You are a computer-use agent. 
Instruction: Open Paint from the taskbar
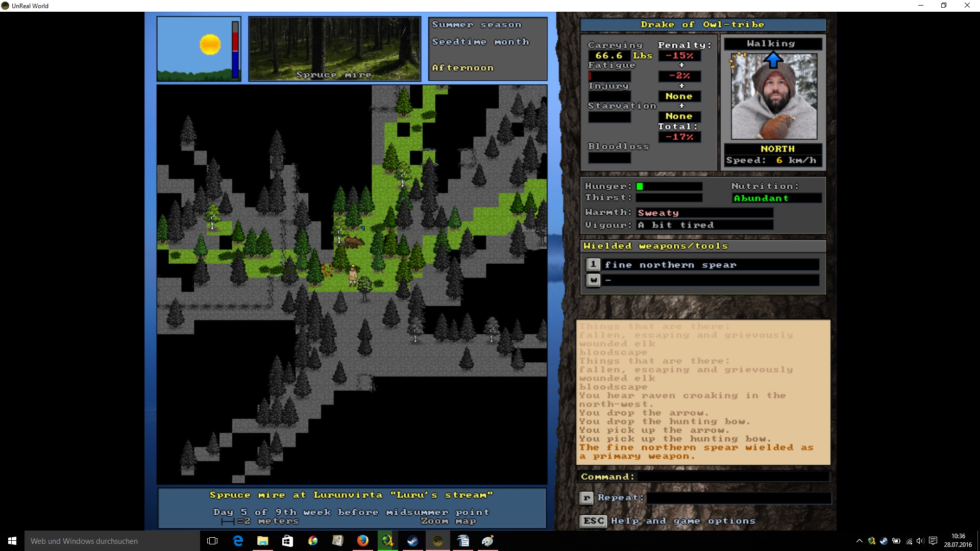click(x=487, y=541)
